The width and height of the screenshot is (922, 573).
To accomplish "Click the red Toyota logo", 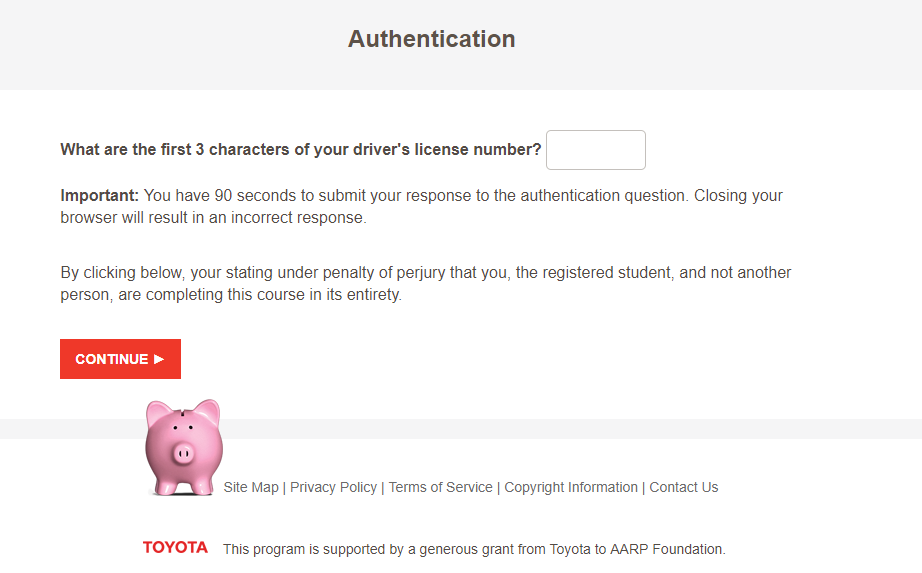I will tap(175, 547).
